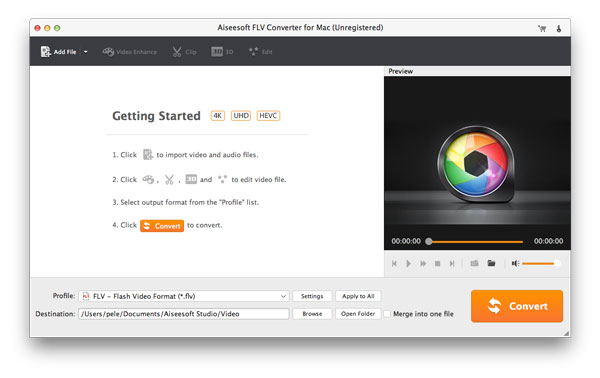This screenshot has height=378, width=600.
Task: Click the shopping cart purchase icon
Action: coord(542,28)
